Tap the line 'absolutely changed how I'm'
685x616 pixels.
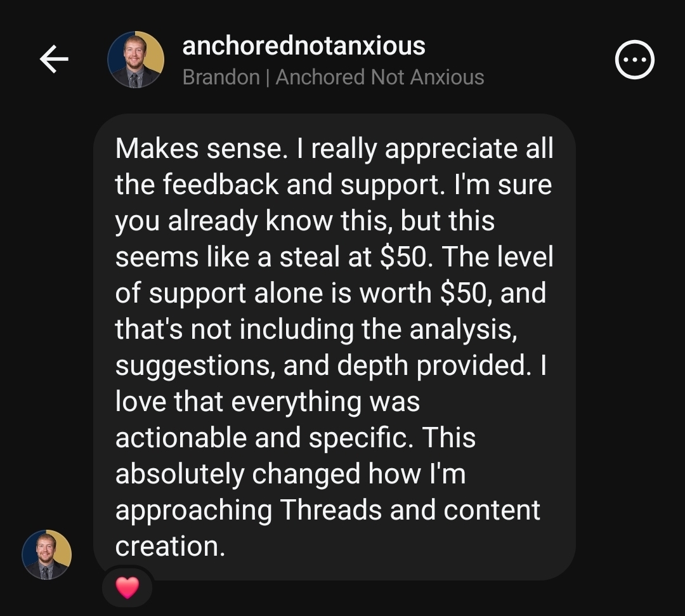click(x=290, y=474)
